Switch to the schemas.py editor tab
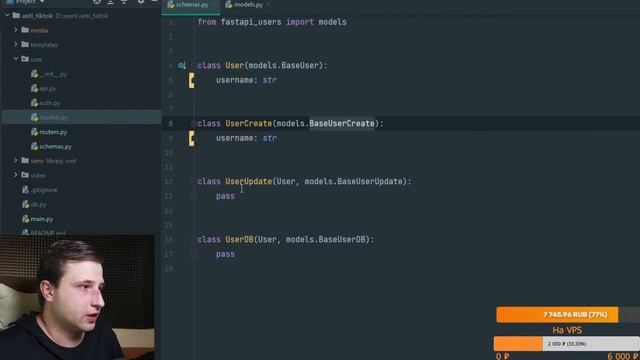 tap(192, 5)
